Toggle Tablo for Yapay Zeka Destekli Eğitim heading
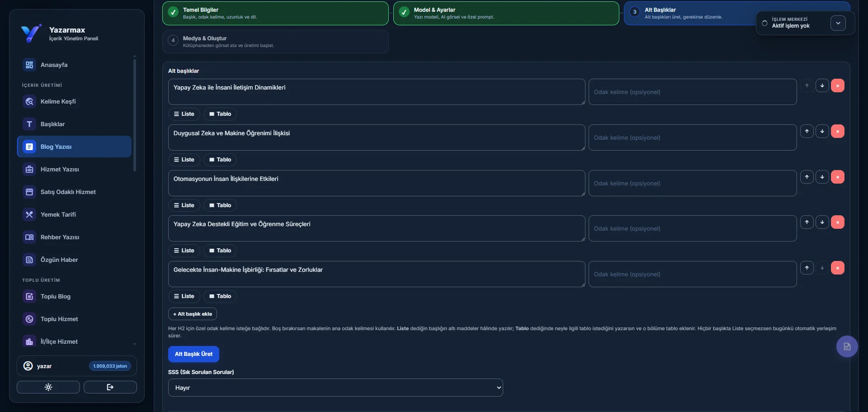This screenshot has height=412, width=868. tap(220, 251)
